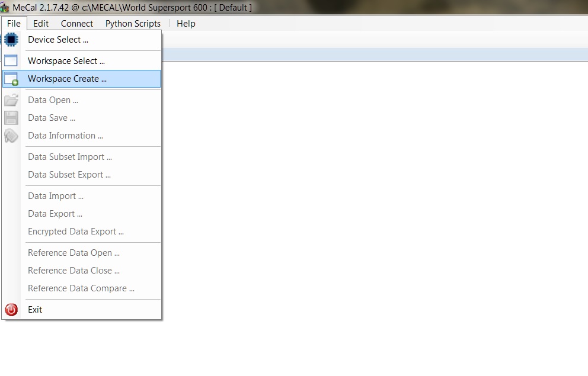
Task: Choose Data Subset Import entry
Action: [82, 157]
